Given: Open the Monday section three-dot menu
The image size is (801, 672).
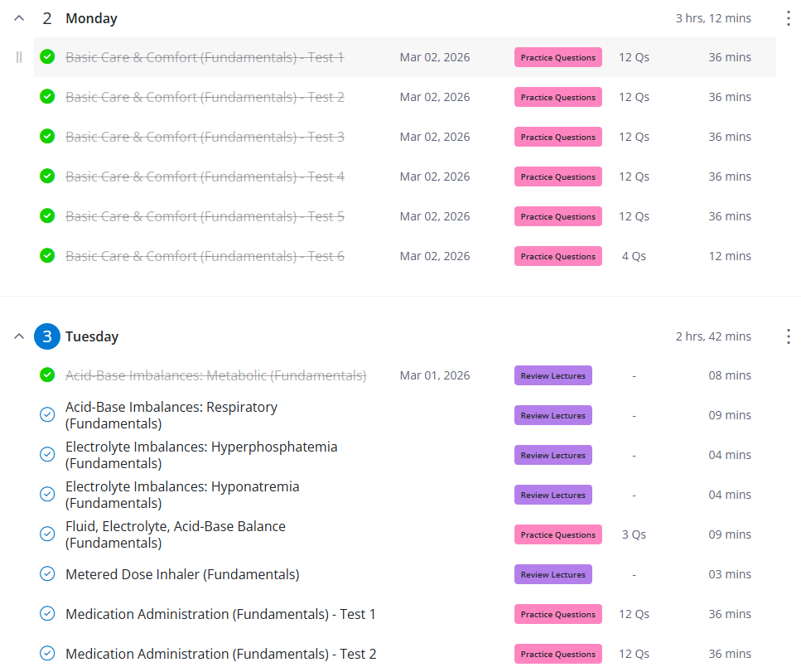Looking at the screenshot, I should 788,18.
